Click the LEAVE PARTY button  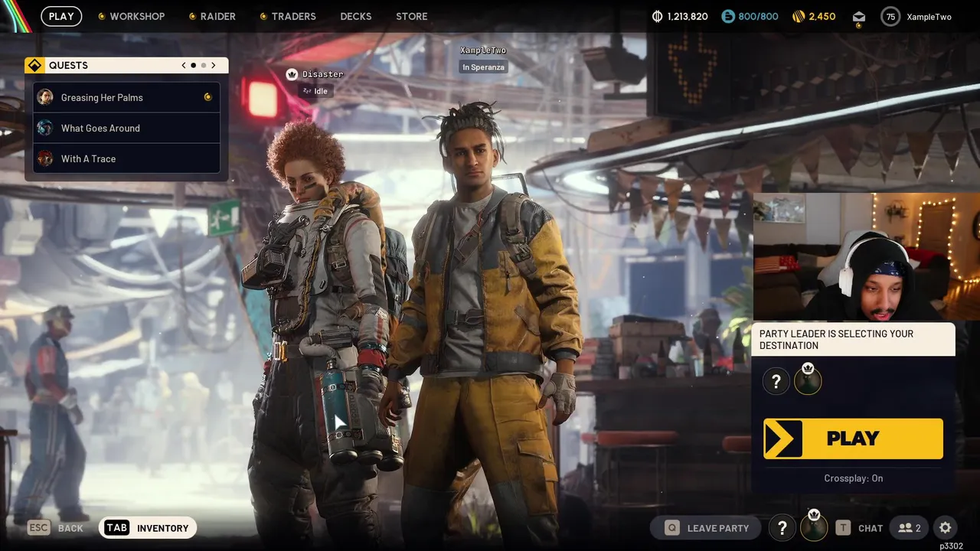pos(705,528)
